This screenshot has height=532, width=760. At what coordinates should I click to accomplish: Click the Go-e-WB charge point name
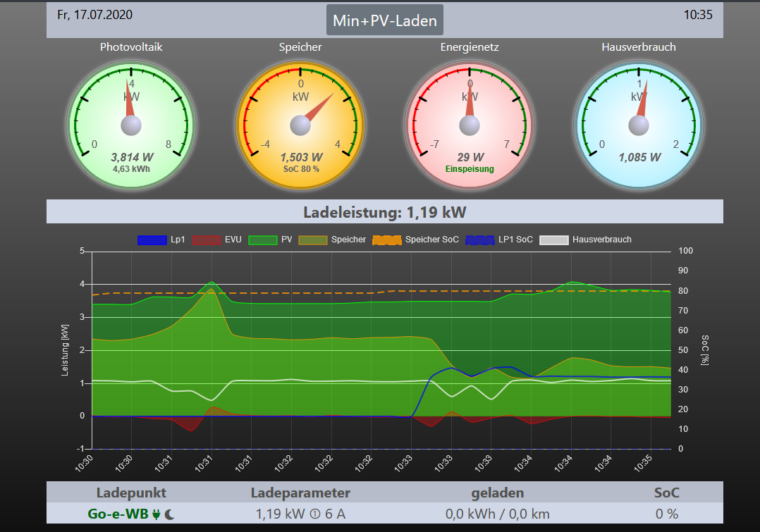pos(118,514)
